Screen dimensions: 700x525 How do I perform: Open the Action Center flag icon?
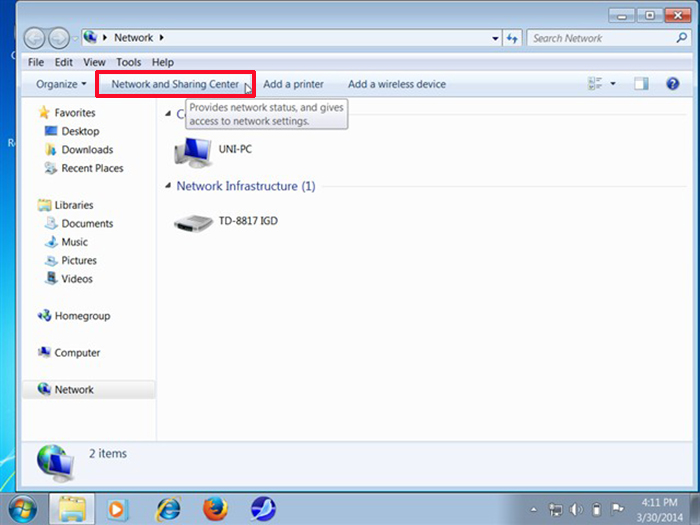click(617, 508)
